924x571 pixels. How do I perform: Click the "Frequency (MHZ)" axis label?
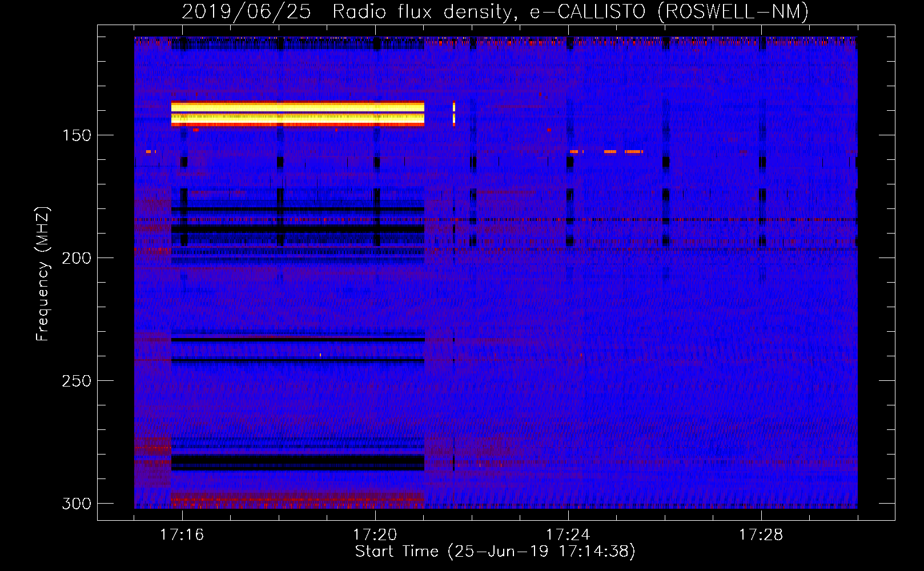[43, 274]
